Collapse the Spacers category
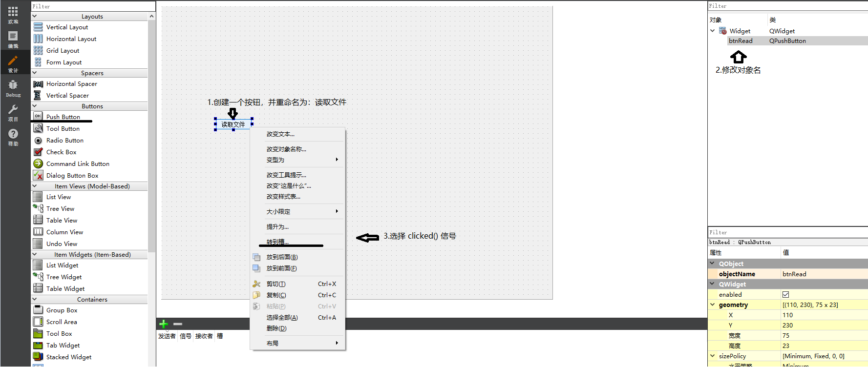Viewport: 868px width, 367px height. 35,73
